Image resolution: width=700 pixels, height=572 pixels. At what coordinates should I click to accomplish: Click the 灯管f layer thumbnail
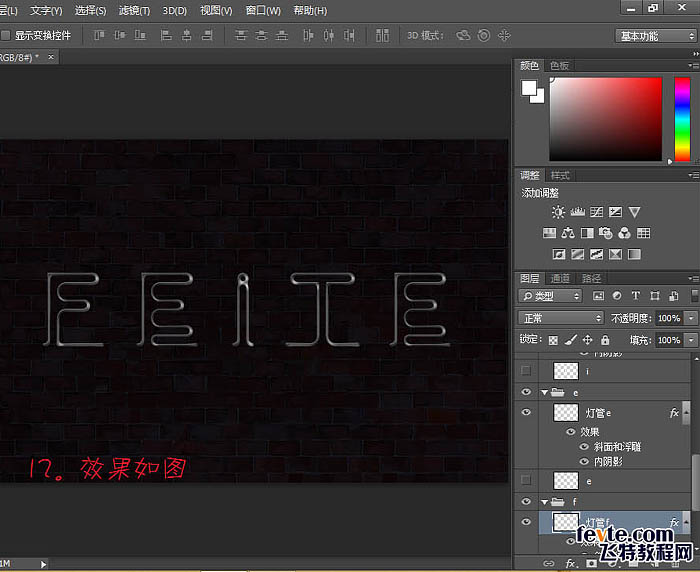click(x=566, y=522)
